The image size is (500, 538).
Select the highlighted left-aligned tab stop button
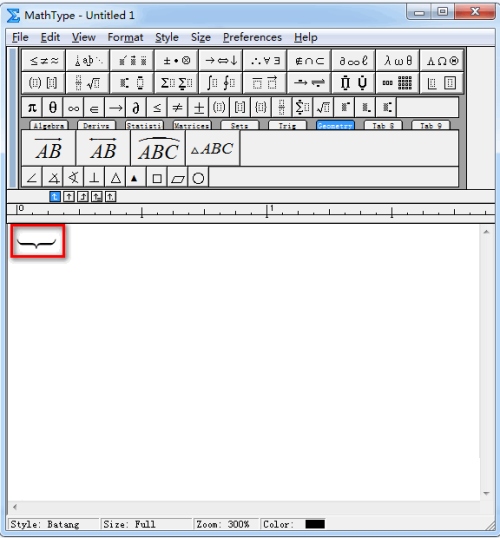(55, 197)
